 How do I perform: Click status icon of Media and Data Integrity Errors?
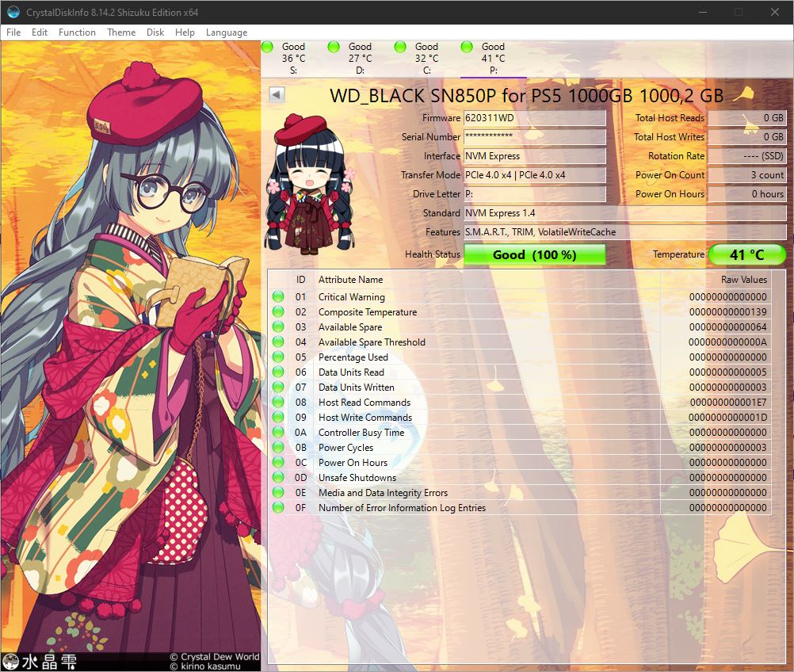[278, 492]
